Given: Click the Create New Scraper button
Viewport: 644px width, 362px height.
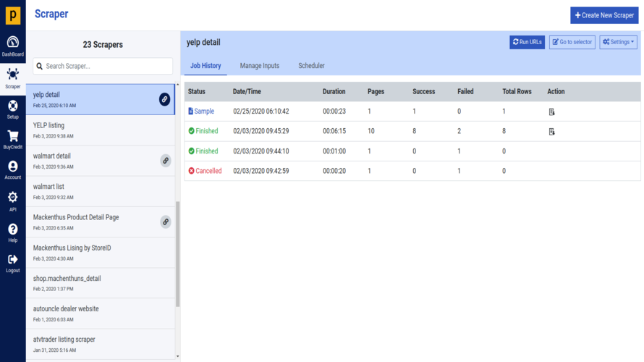Looking at the screenshot, I should tap(604, 15).
